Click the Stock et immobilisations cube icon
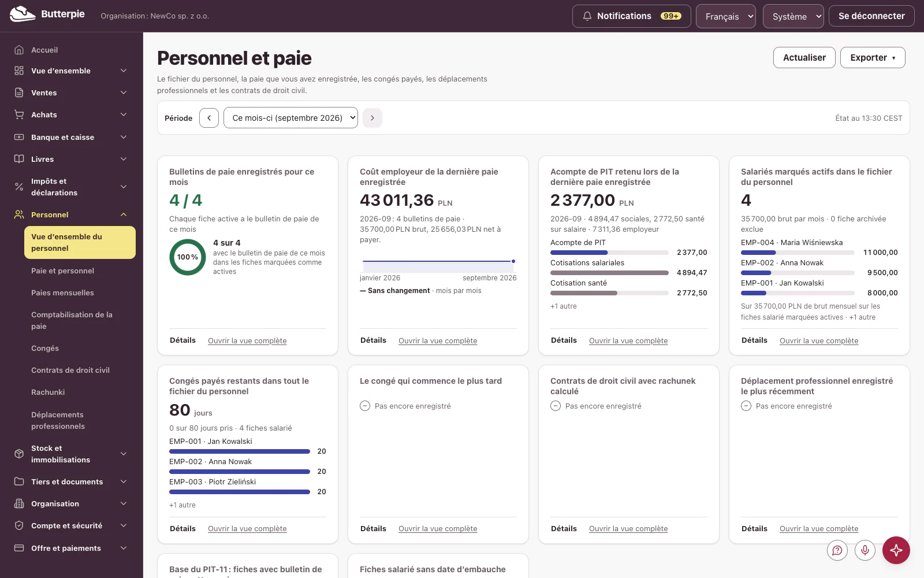Viewport: 924px width, 578px height. click(19, 454)
